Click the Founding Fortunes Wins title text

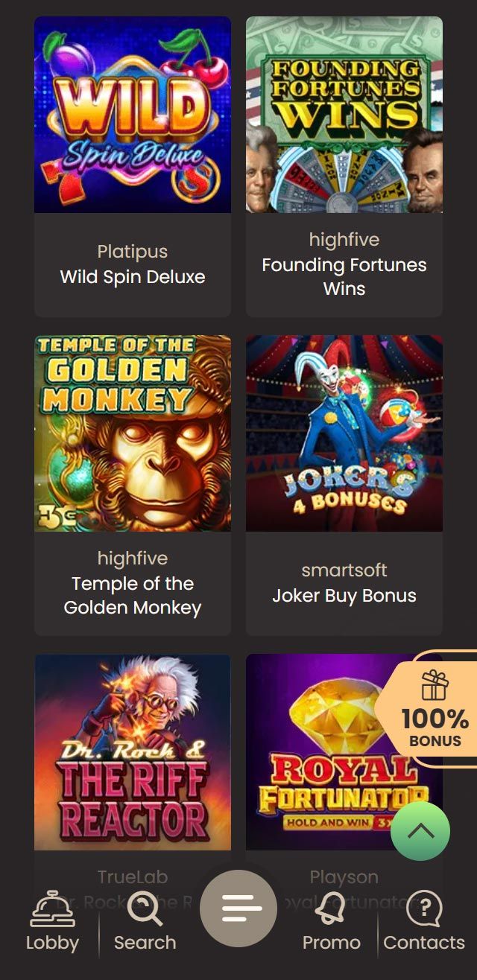(344, 276)
